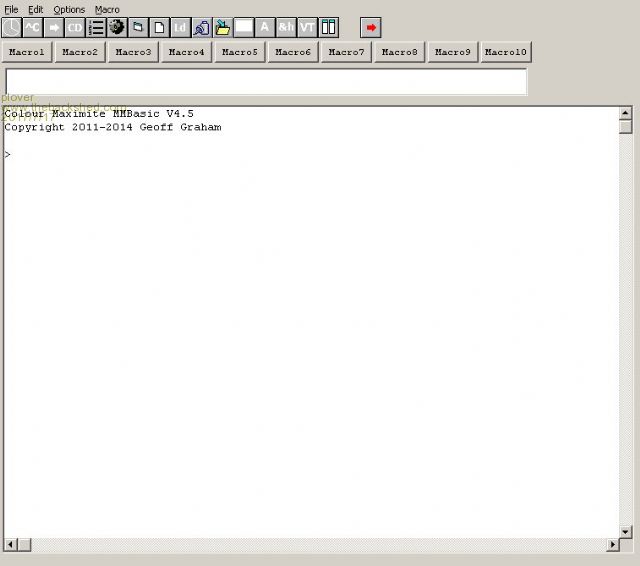This screenshot has width=640, height=566.
Task: Click the blank page new file icon
Action: (159, 28)
